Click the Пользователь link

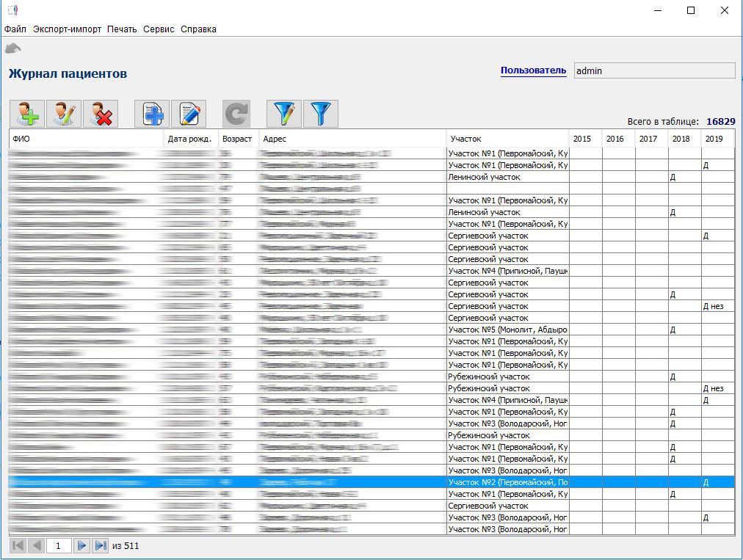pos(533,70)
